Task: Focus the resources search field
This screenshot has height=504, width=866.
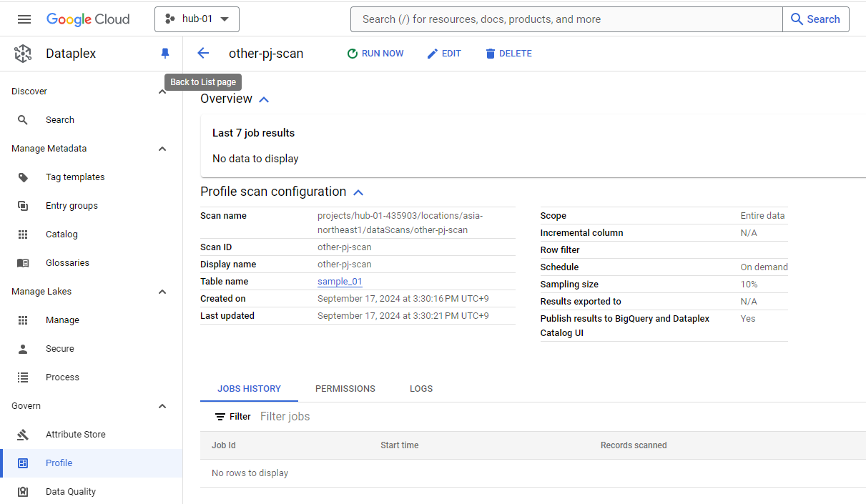Action: click(x=566, y=19)
